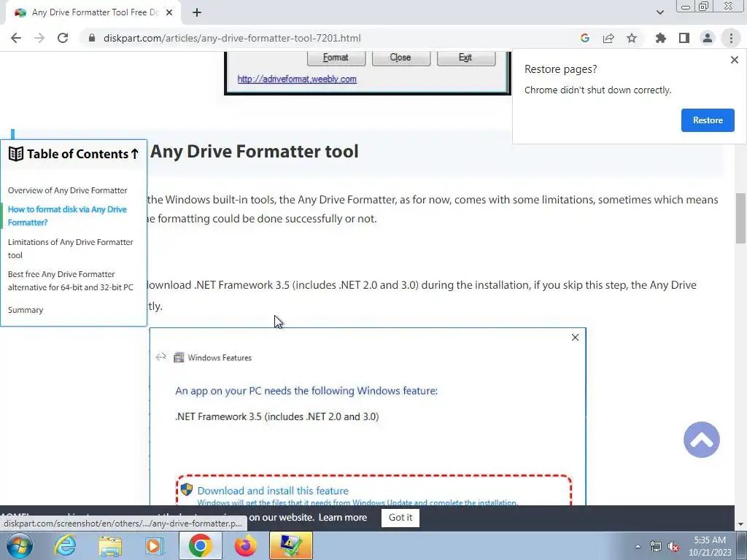747x560 pixels.
Task: Jump to the Summary section
Action: [x=26, y=310]
